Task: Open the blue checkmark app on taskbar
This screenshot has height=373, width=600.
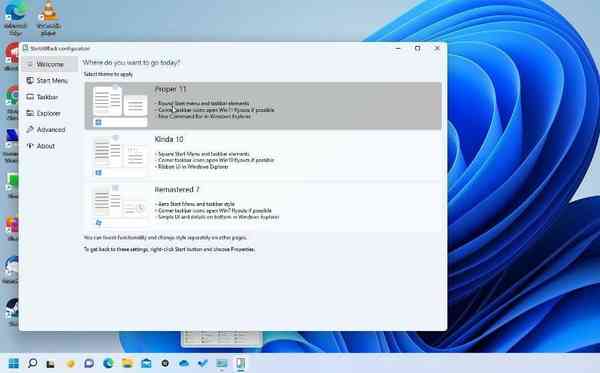Action: [203, 363]
